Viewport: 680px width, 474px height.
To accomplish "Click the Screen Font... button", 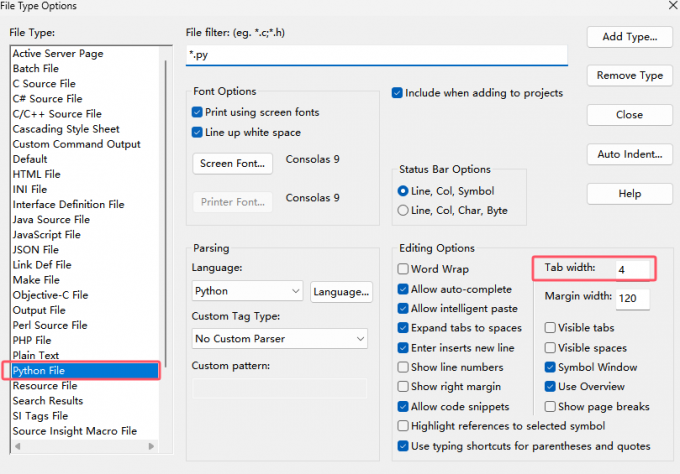I will [232, 163].
